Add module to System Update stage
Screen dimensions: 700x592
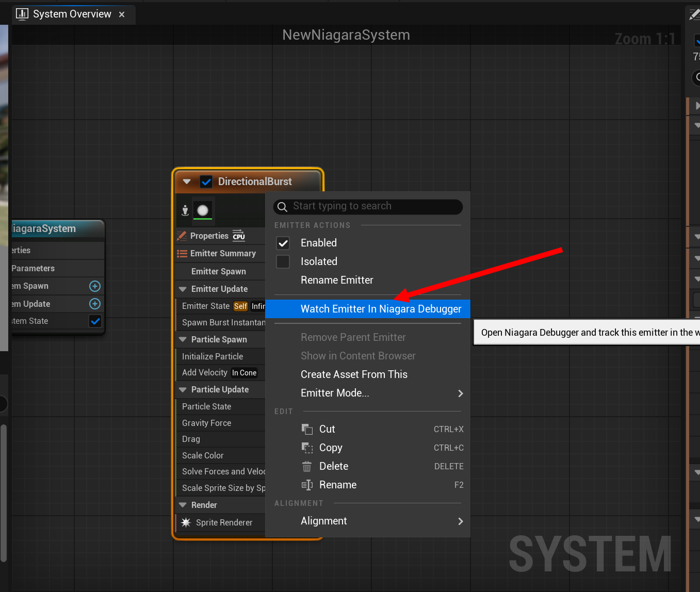tap(95, 304)
